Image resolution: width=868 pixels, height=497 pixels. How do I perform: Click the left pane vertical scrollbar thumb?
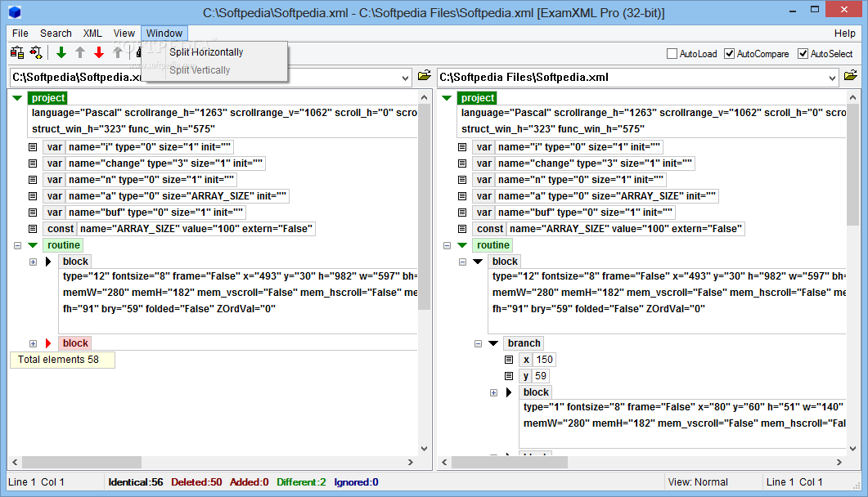click(x=424, y=207)
